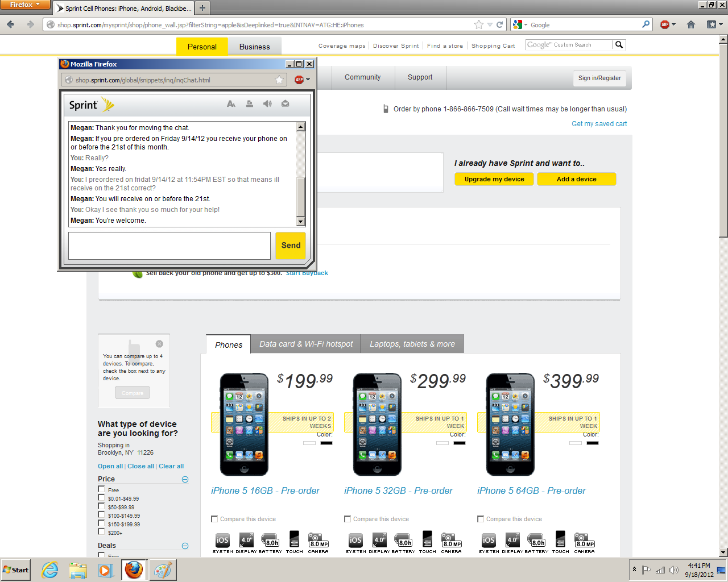Click into the chat message input box
728x582 pixels.
click(x=169, y=246)
